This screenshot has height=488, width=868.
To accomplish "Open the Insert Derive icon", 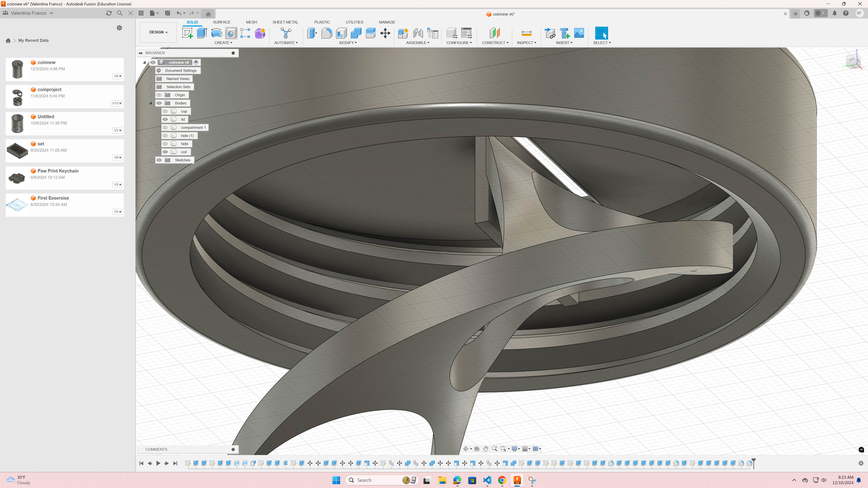I will click(x=550, y=33).
